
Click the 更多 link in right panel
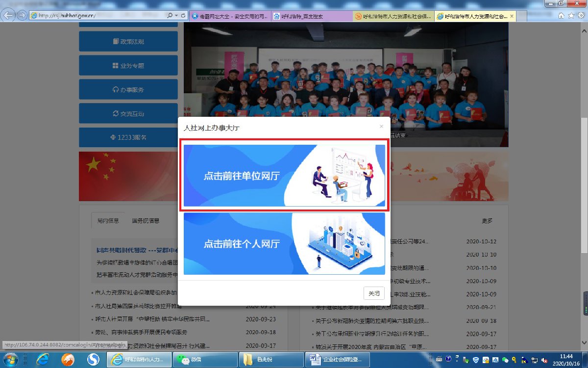(x=487, y=221)
